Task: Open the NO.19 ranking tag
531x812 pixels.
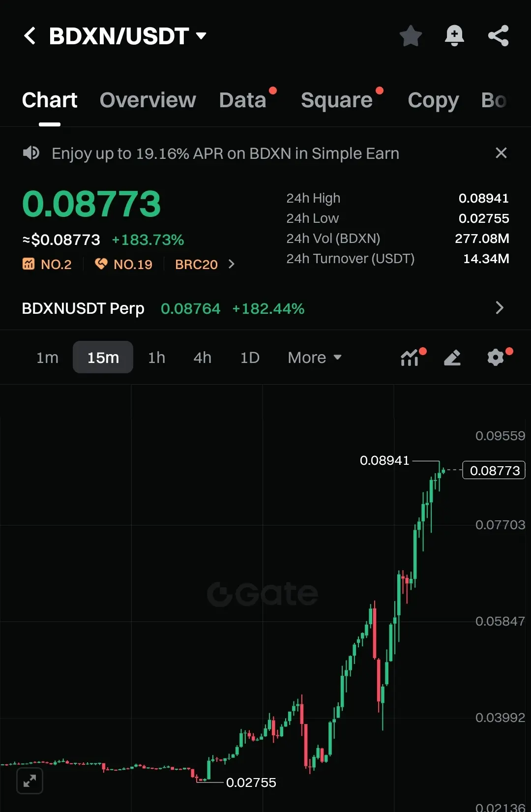Action: coord(123,265)
